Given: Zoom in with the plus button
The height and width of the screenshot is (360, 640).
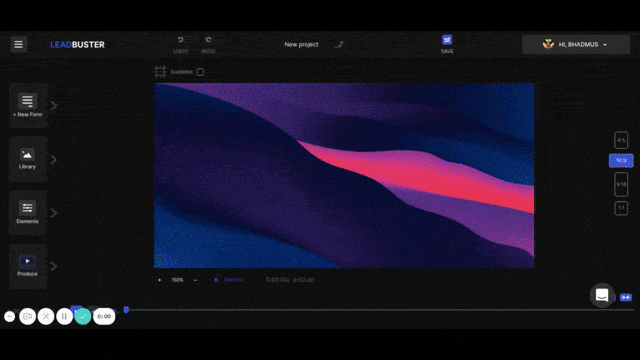Looking at the screenshot, I should pos(160,280).
